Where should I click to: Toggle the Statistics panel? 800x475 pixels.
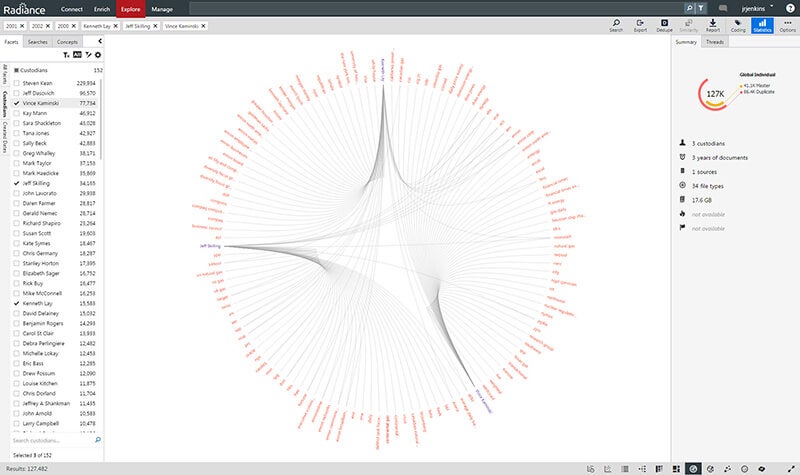coord(762,26)
